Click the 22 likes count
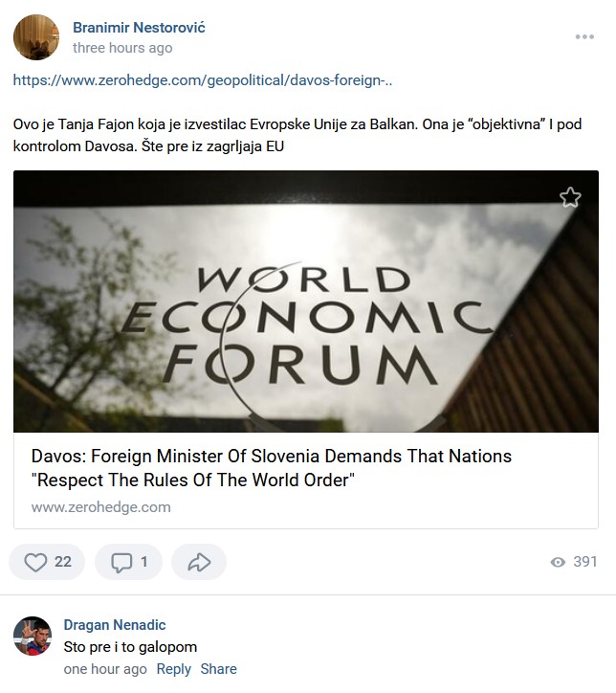This screenshot has height=693, width=616. pyautogui.click(x=63, y=562)
